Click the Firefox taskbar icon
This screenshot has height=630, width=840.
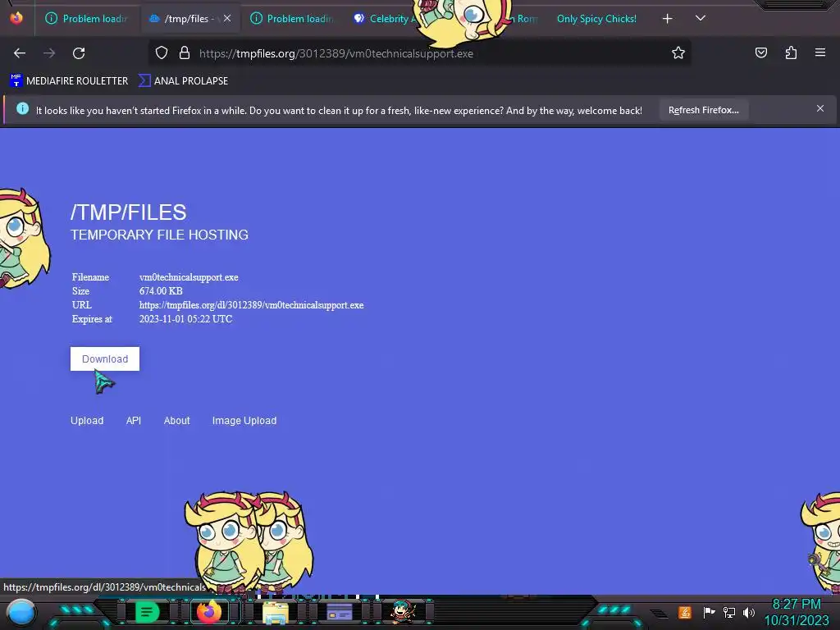pos(209,612)
